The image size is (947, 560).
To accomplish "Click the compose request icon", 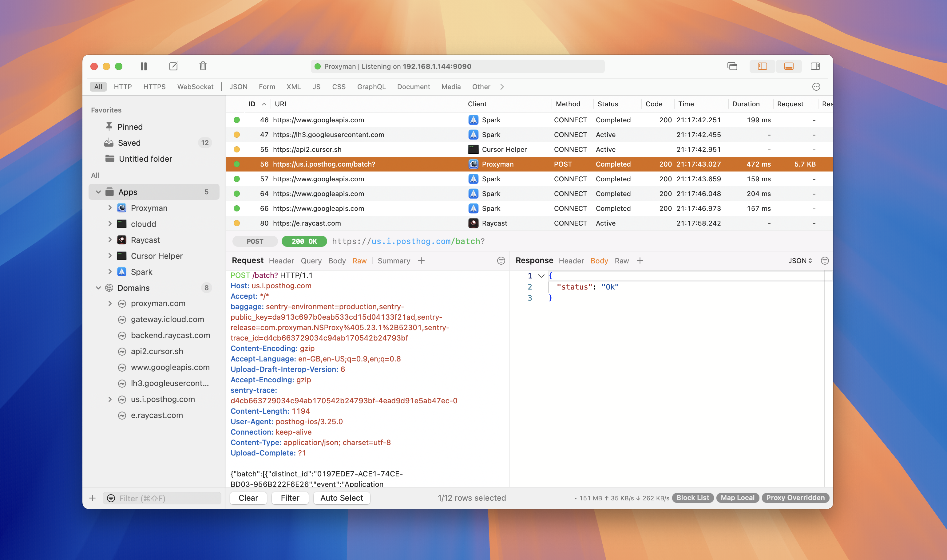I will tap(173, 66).
